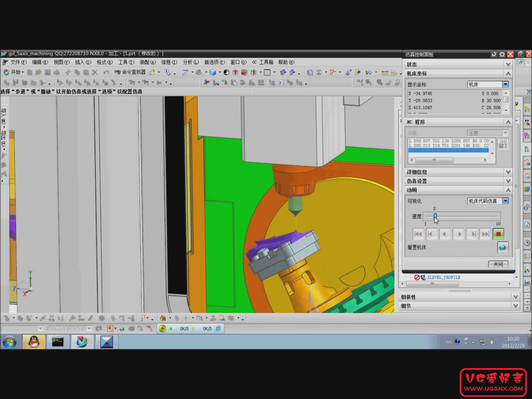The width and height of the screenshot is (532, 399).
Task: Click the history clock icon in resource bar
Action: point(527,243)
